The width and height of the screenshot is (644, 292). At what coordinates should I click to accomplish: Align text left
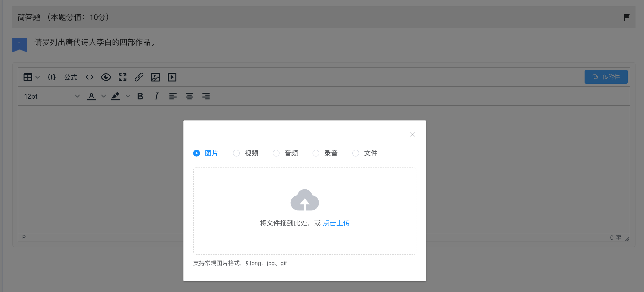click(173, 96)
